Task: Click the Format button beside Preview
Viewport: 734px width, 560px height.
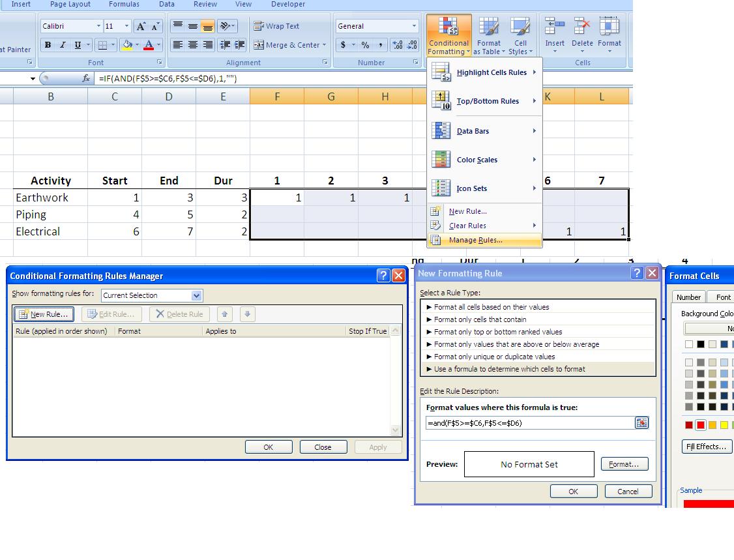Action: 624,464
